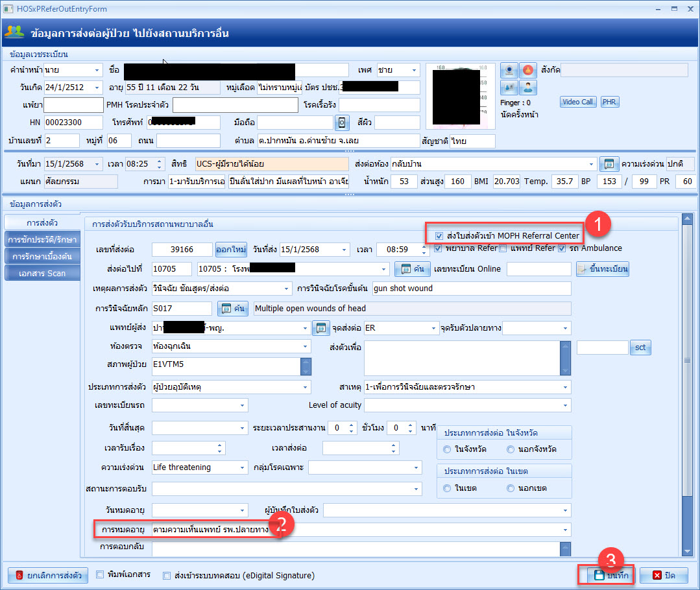The width and height of the screenshot is (700, 590).
Task: Open the ประเภทการส่งตัว dropdown
Action: 306,387
